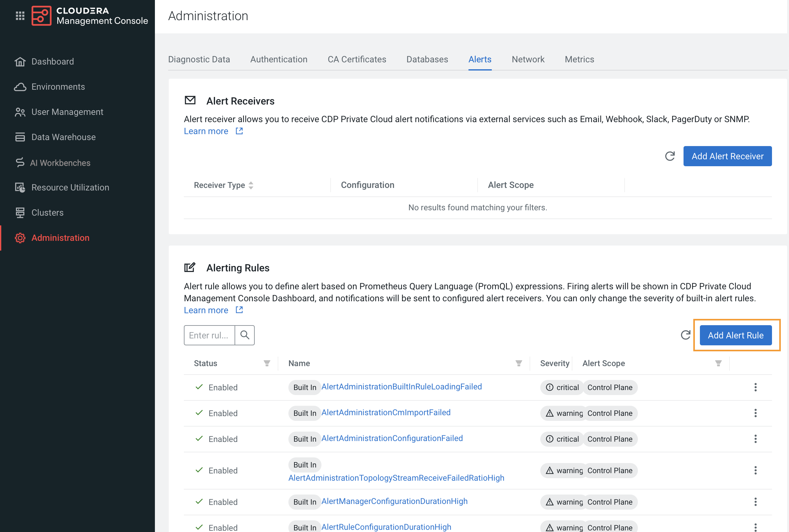Refresh the Alerting Rules list
The image size is (789, 532).
pos(685,335)
